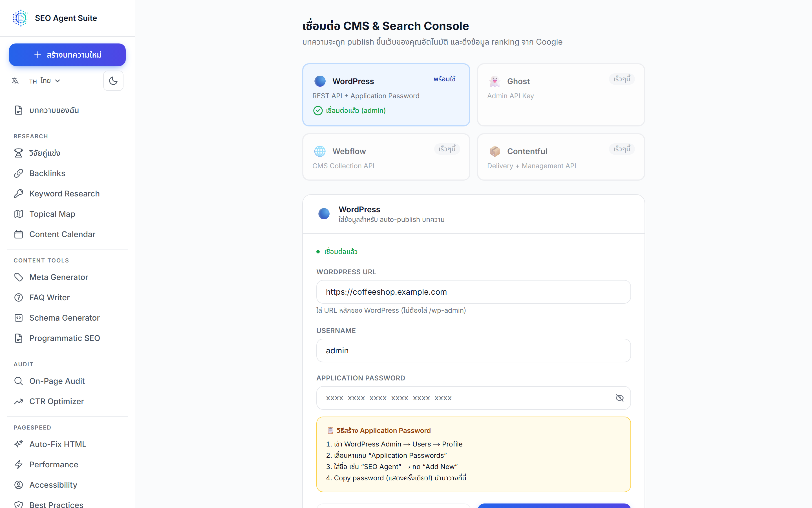Image resolution: width=812 pixels, height=508 pixels.
Task: Select the Ghost CMS card
Action: pyautogui.click(x=561, y=95)
